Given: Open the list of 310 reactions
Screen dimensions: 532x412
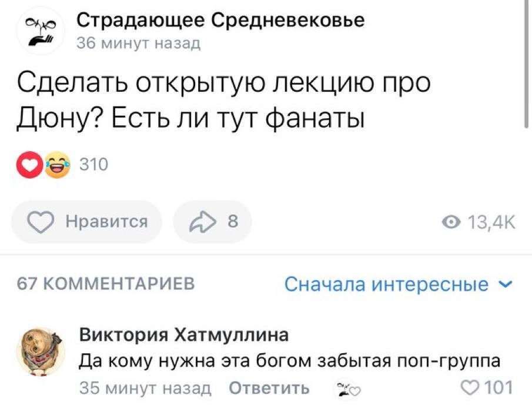Looking at the screenshot, I should point(93,165).
